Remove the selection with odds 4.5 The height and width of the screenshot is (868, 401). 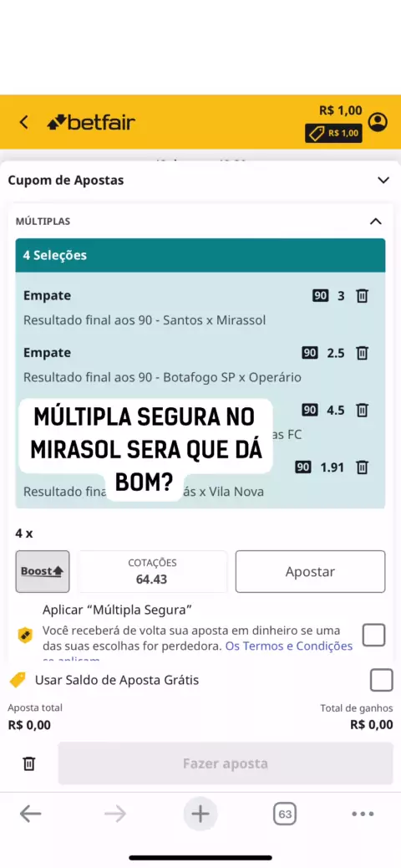pos(363,411)
